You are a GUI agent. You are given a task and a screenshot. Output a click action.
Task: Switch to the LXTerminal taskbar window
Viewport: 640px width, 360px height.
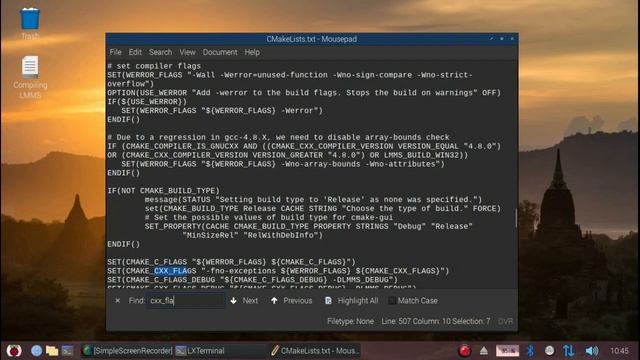click(x=220, y=351)
